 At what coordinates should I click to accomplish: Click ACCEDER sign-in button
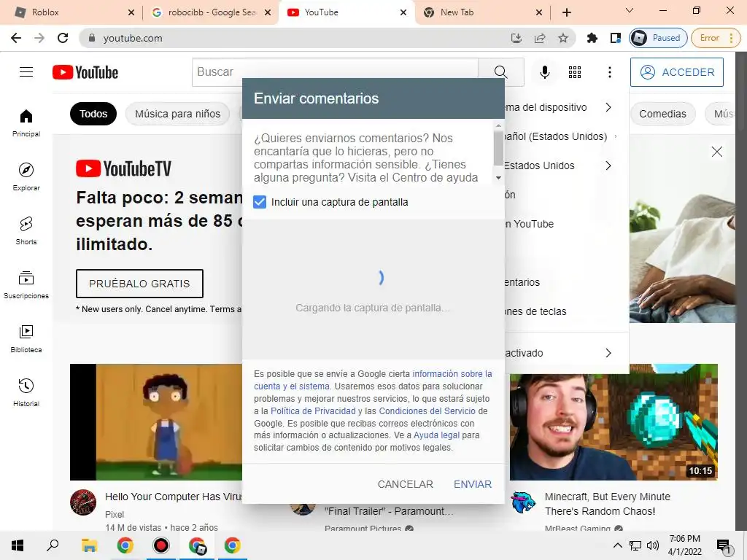676,72
